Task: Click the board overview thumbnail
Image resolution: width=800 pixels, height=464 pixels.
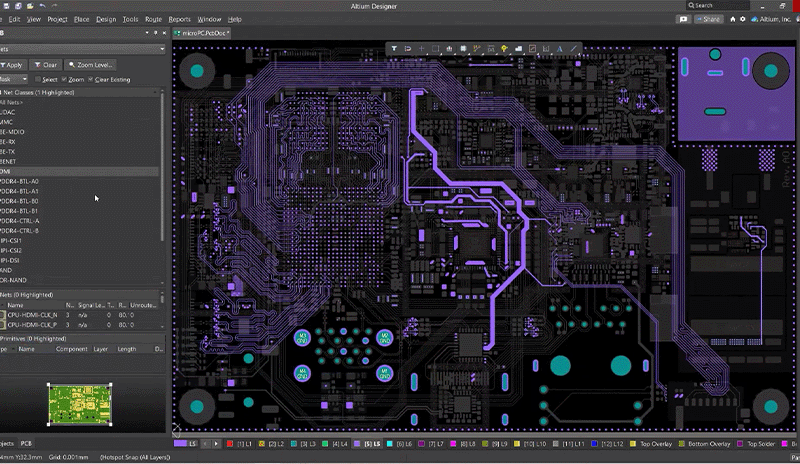Action: pyautogui.click(x=78, y=403)
